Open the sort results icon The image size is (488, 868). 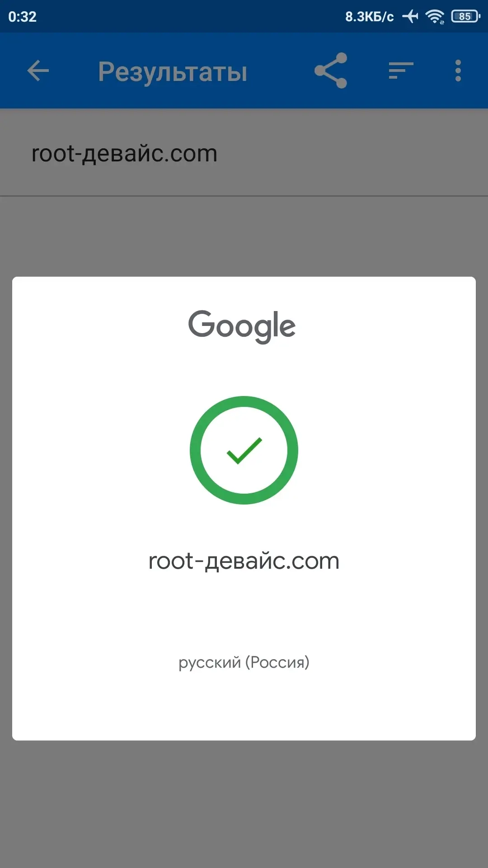coord(401,71)
